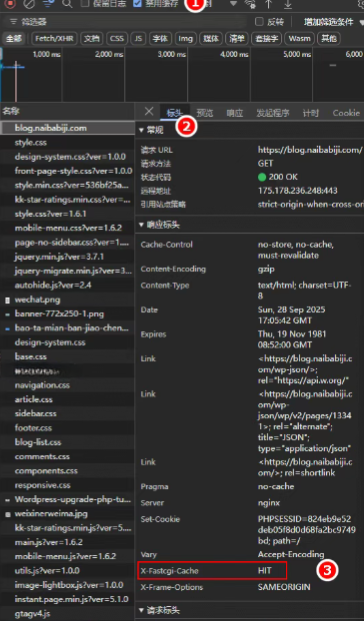Open the throttling dropdown arrow
The width and height of the screenshot is (364, 621).
click(233, 4)
